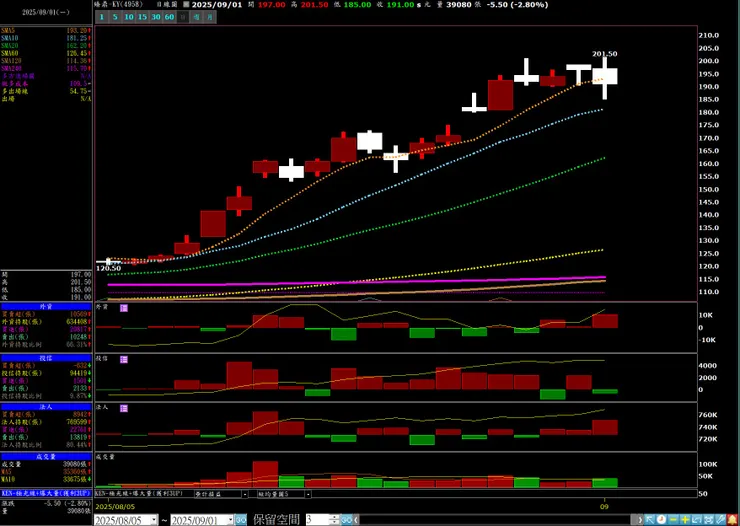Switch to the 10-minute timeframe
The height and width of the screenshot is (526, 740).
pos(128,17)
